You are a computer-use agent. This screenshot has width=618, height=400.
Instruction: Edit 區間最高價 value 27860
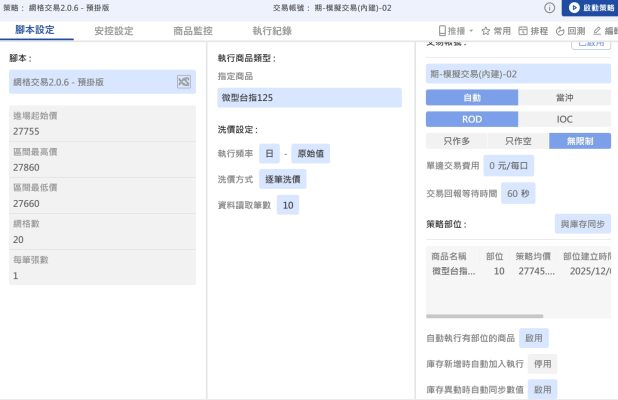point(102,160)
